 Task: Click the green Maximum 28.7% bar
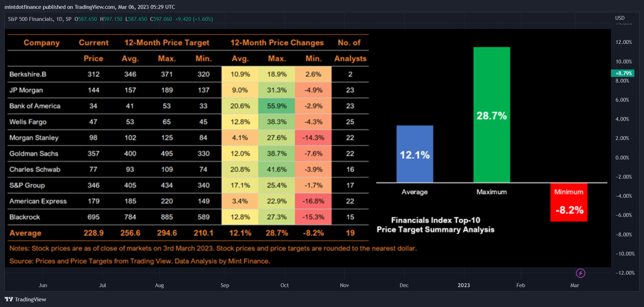pyautogui.click(x=492, y=115)
